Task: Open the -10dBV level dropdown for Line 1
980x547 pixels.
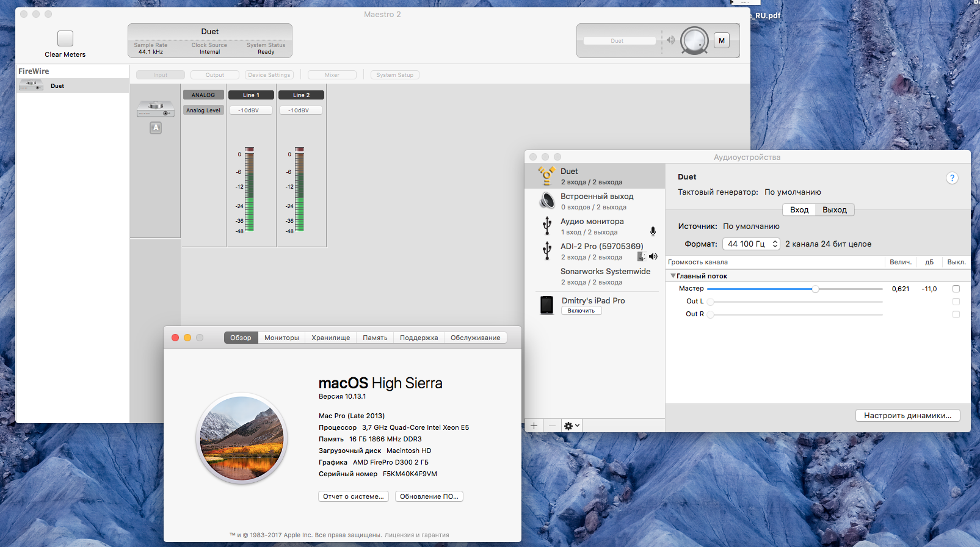Action: coord(251,110)
